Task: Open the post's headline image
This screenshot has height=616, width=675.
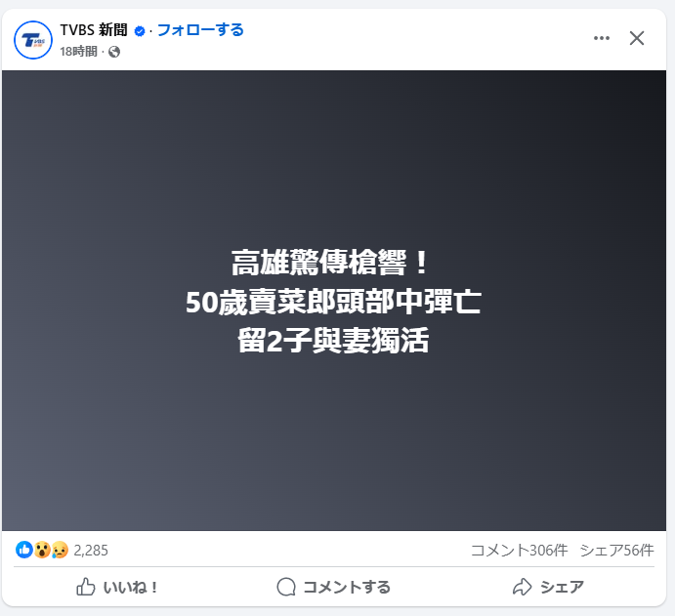Action: 334,301
